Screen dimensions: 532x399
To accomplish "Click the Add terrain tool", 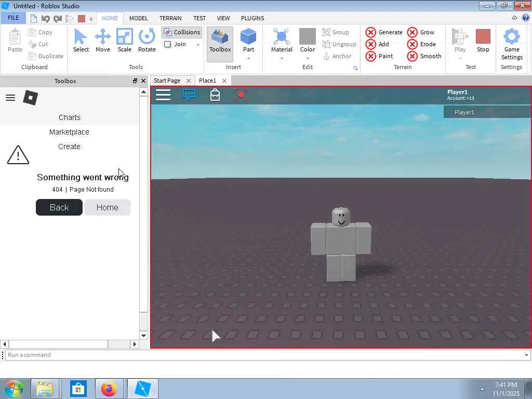I will tap(377, 44).
